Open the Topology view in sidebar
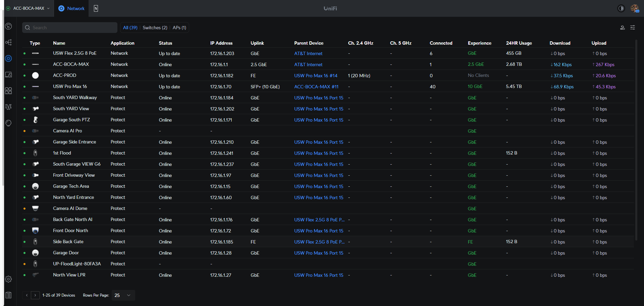 tap(9, 42)
